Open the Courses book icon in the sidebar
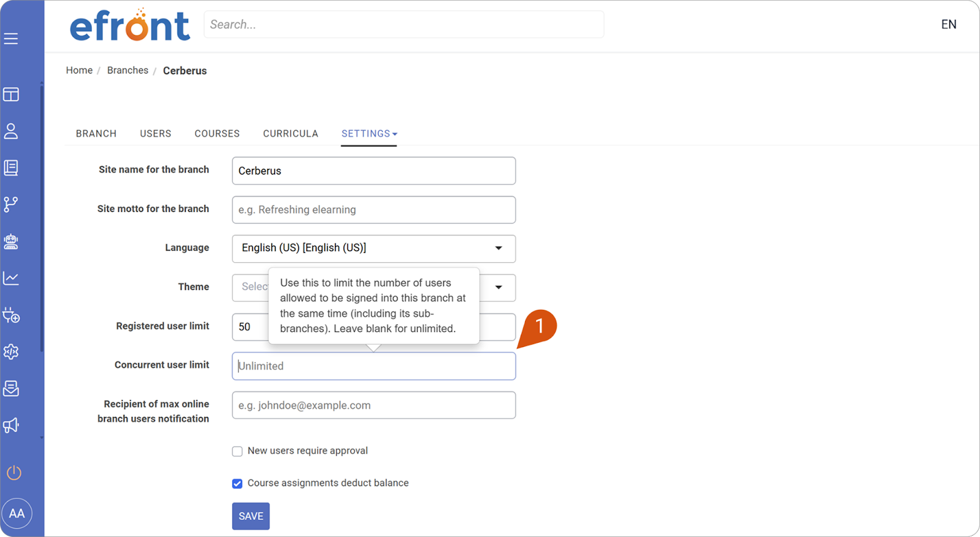This screenshot has height=537, width=980. point(11,168)
